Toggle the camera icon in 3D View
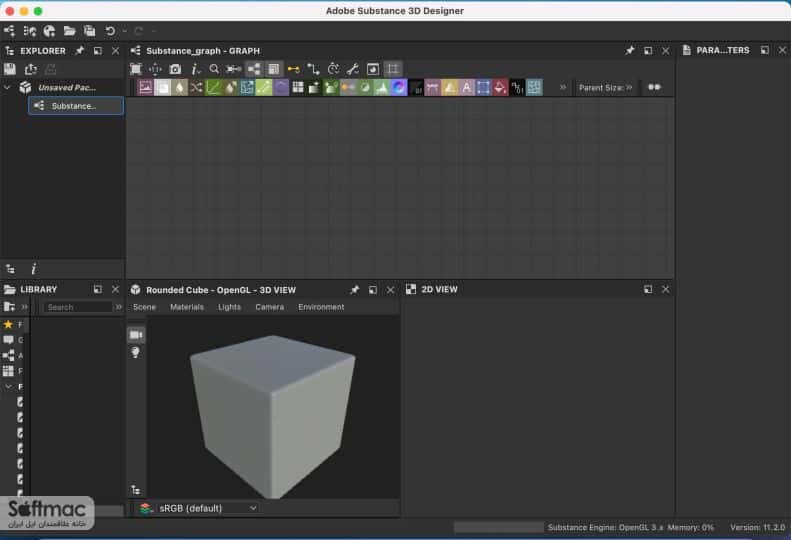The height and width of the screenshot is (540, 791). click(136, 335)
